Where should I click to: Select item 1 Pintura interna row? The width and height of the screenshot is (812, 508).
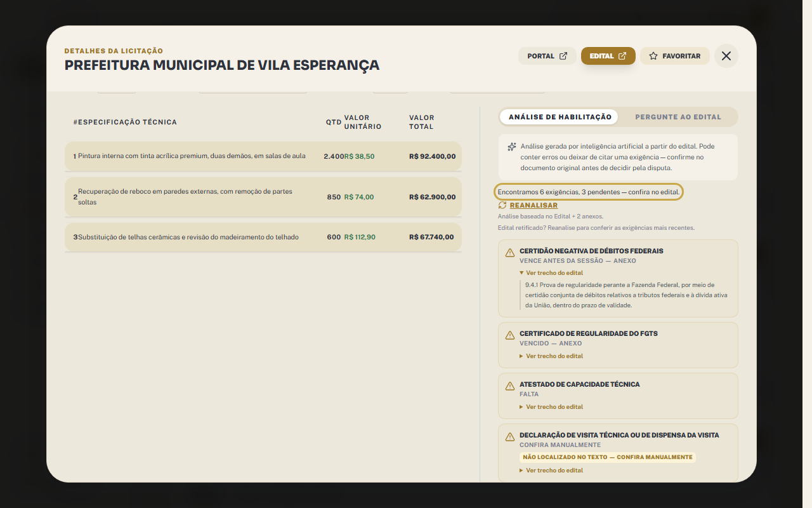point(263,156)
